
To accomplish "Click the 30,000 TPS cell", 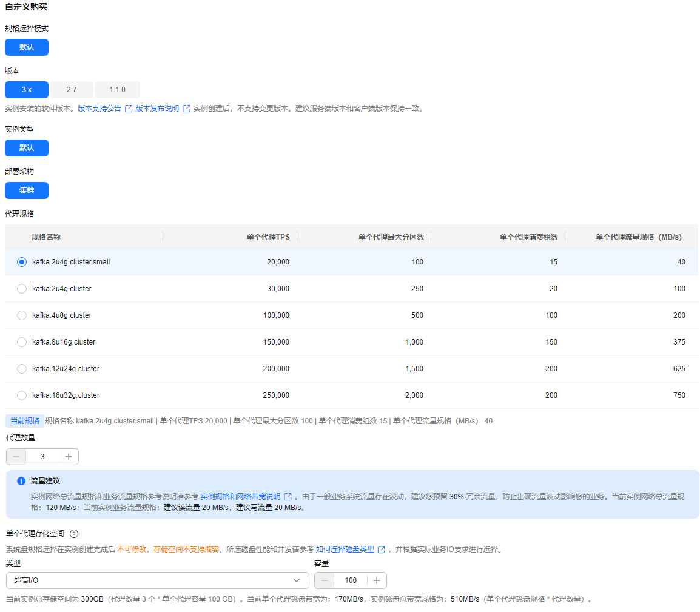I will (x=278, y=289).
